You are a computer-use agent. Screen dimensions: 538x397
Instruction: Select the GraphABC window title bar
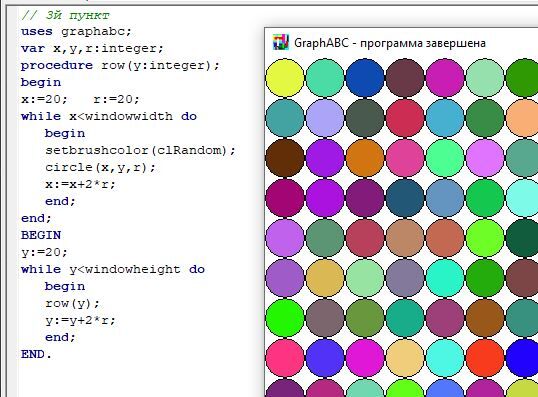(401, 43)
